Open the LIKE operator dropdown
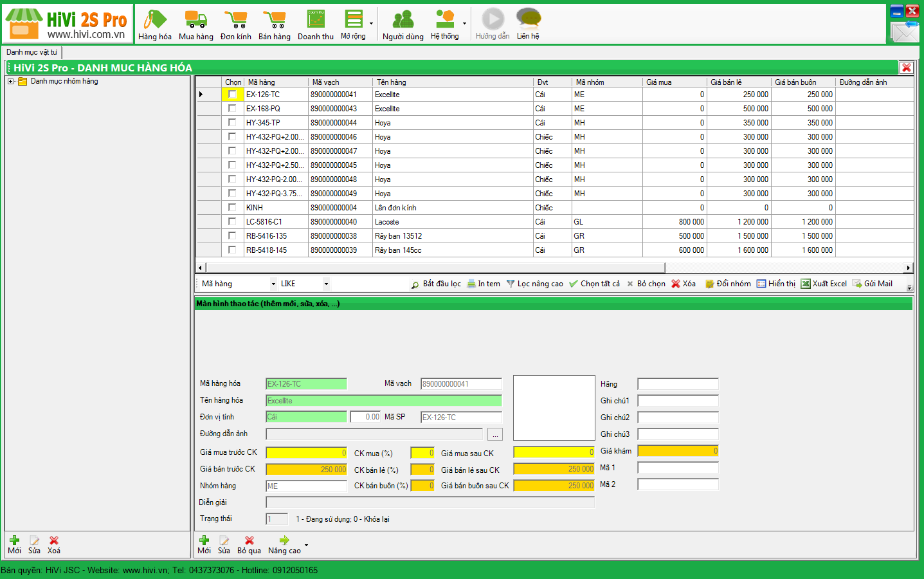Image resolution: width=924 pixels, height=579 pixels. [x=326, y=284]
